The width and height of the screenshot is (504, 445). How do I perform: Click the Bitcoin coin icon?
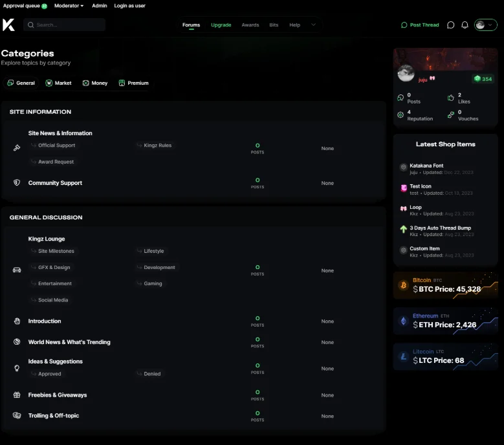tap(403, 285)
